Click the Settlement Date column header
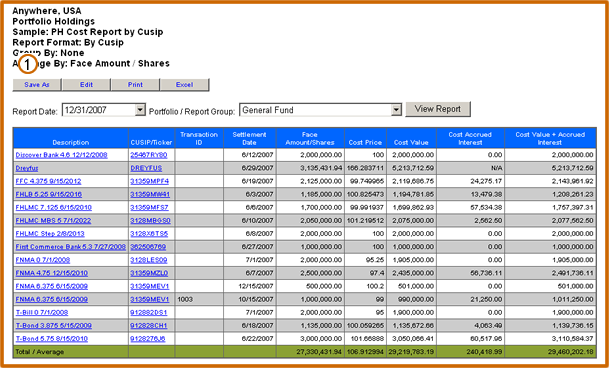This screenshot has width=609, height=368. [249, 138]
